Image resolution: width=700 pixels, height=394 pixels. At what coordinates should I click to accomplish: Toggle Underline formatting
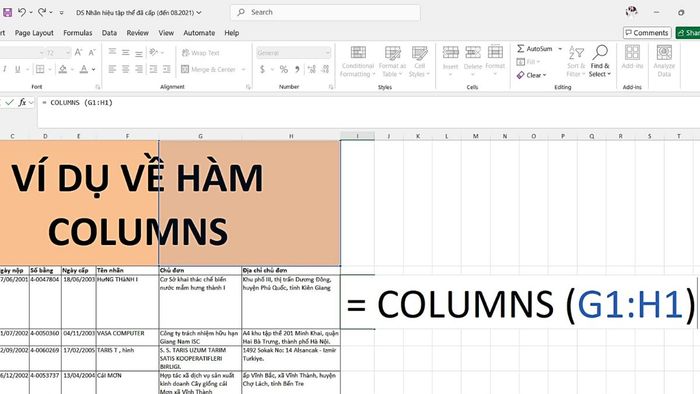tap(17, 69)
